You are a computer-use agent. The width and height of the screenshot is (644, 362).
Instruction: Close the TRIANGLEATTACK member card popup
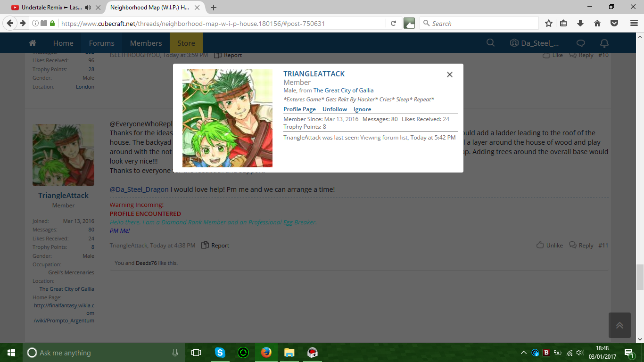click(x=450, y=74)
